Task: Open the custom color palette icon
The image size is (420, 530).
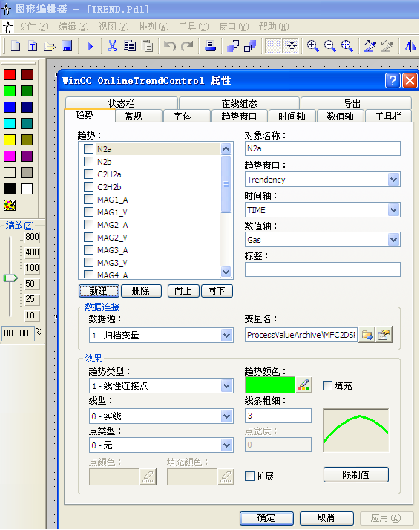Action: tap(10, 205)
